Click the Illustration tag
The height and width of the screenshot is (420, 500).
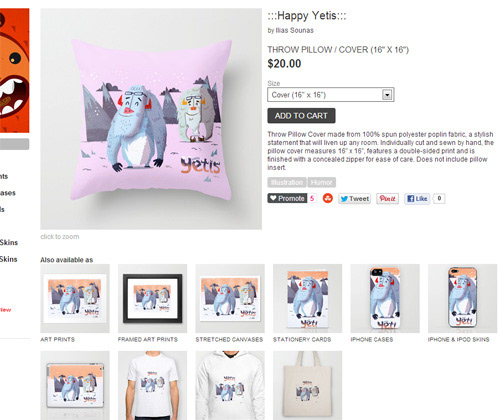[x=287, y=182]
